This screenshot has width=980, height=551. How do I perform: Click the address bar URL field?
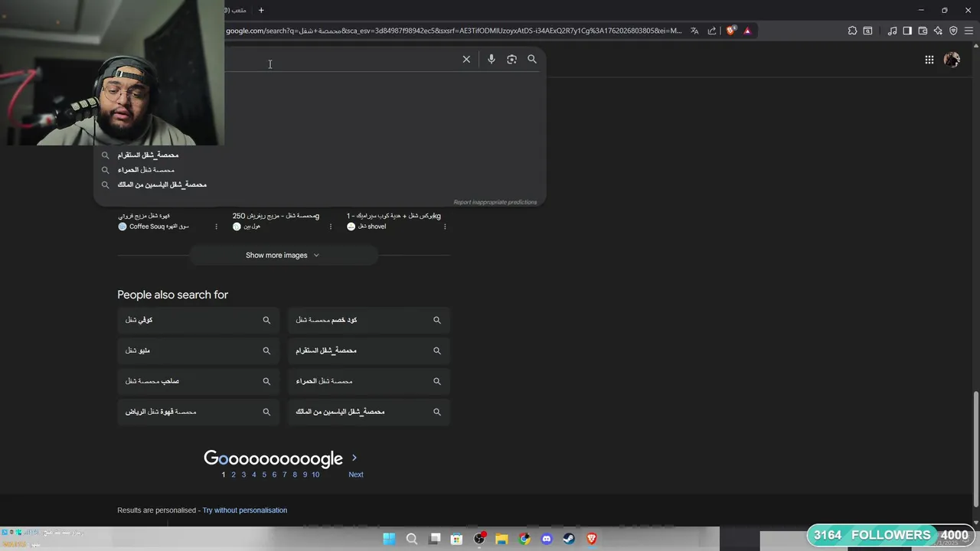tap(453, 31)
